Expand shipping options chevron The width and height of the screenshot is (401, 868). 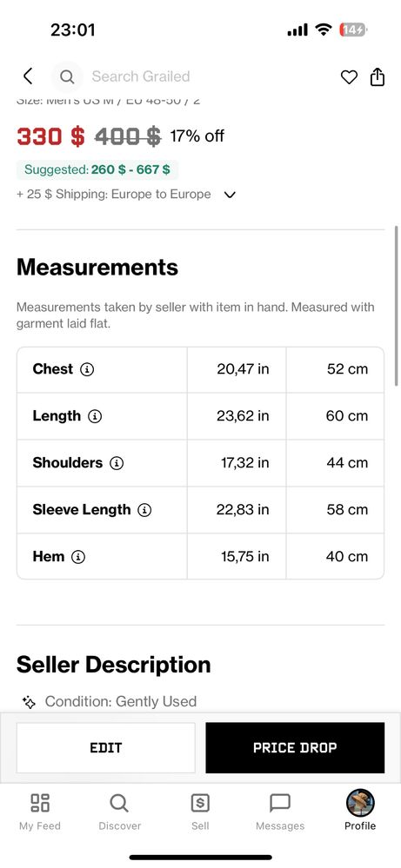(230, 195)
